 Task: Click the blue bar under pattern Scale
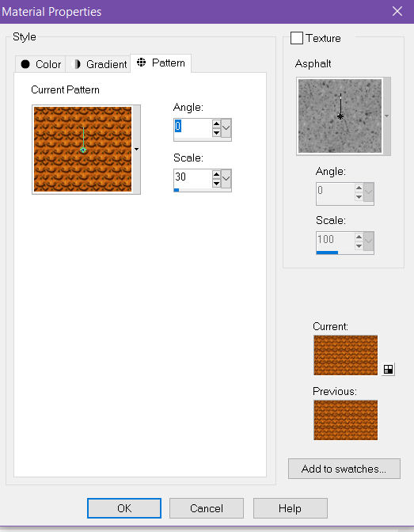[x=177, y=190]
